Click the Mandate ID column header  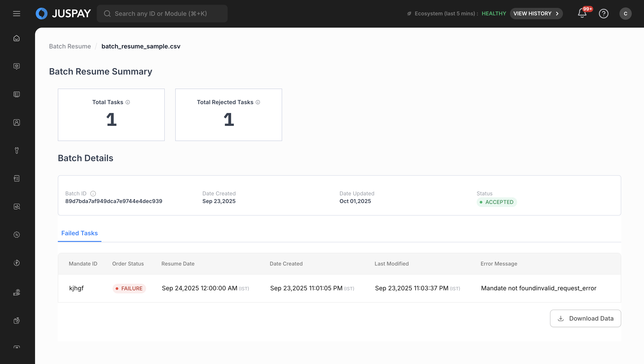tap(83, 264)
